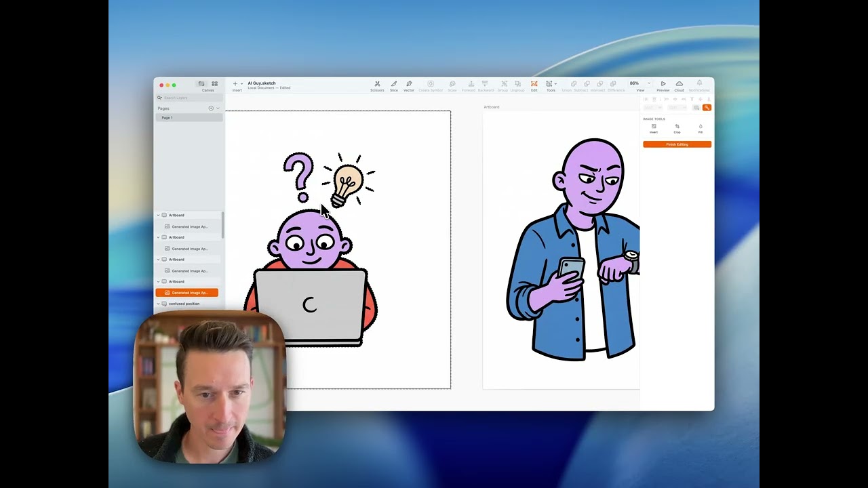Click the Scale toolbar icon
The height and width of the screenshot is (488, 868).
452,84
